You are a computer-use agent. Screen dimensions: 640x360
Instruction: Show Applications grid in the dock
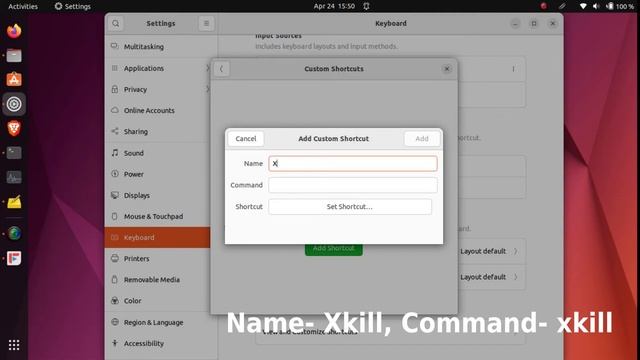14,345
